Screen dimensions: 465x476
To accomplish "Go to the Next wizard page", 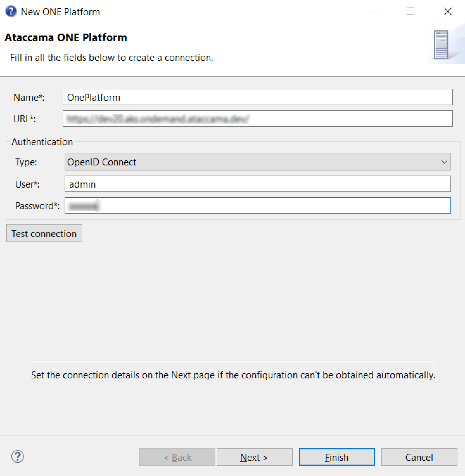I will click(254, 457).
